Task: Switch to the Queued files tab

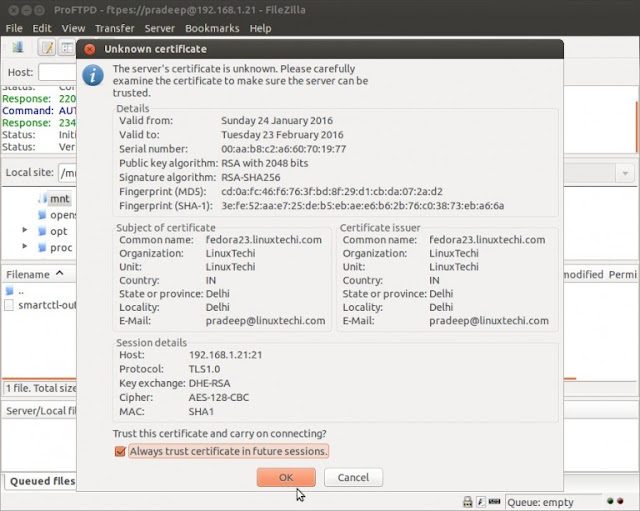Action: point(40,481)
